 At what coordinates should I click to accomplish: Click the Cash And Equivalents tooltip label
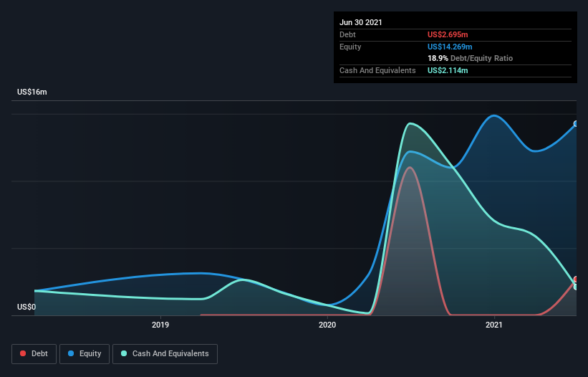coord(377,70)
